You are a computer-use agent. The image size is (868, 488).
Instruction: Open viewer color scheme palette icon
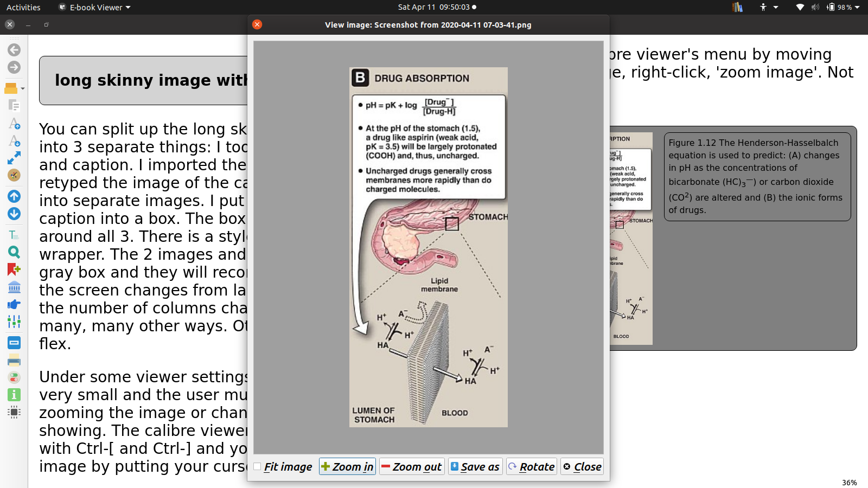pyautogui.click(x=14, y=175)
